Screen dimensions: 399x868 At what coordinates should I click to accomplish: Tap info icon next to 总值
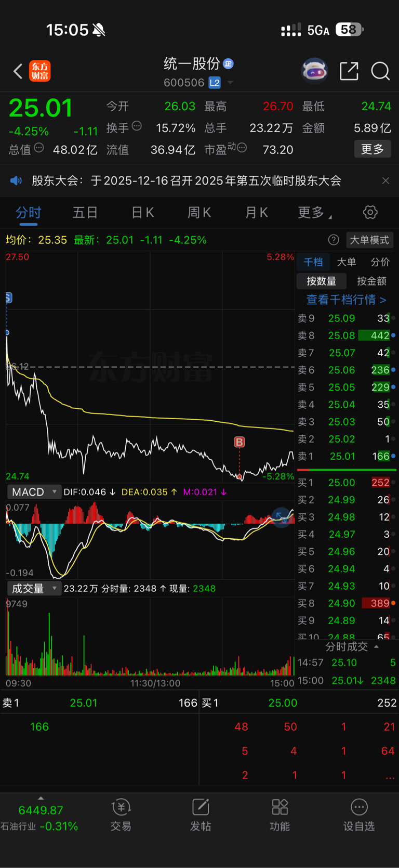tap(39, 148)
